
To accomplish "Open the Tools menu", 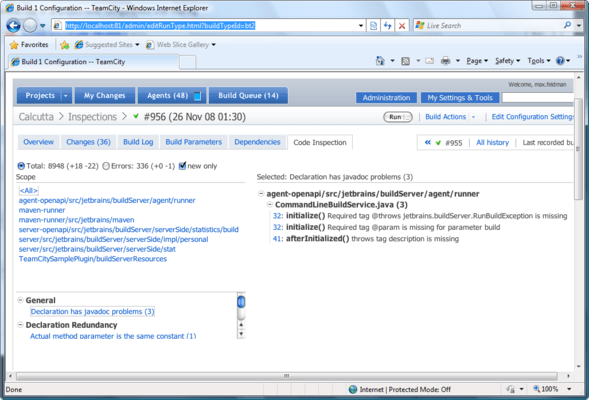I will click(539, 61).
